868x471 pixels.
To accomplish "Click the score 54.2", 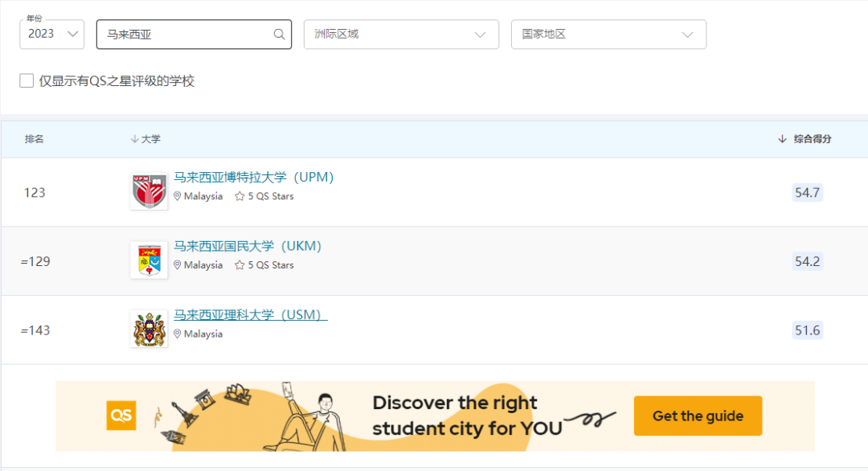I will point(807,261).
